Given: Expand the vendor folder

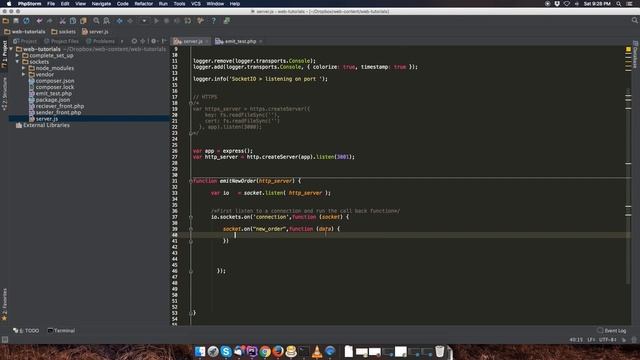Looking at the screenshot, I should click(24, 74).
